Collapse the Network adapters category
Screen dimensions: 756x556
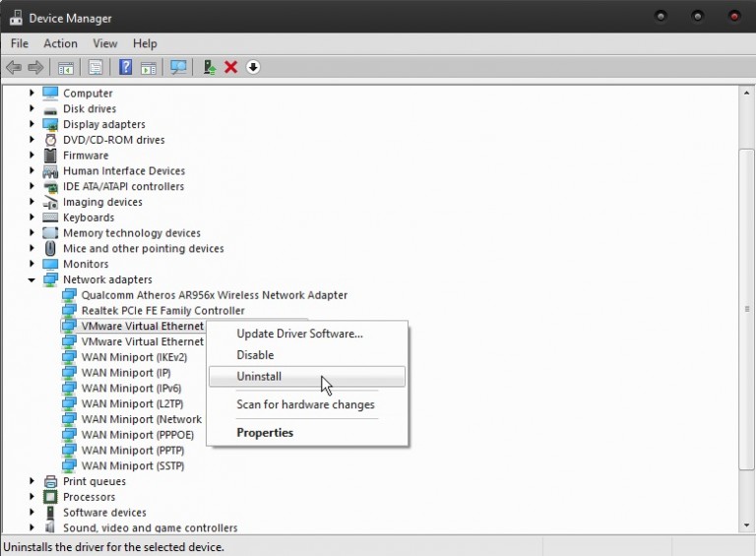(31, 279)
